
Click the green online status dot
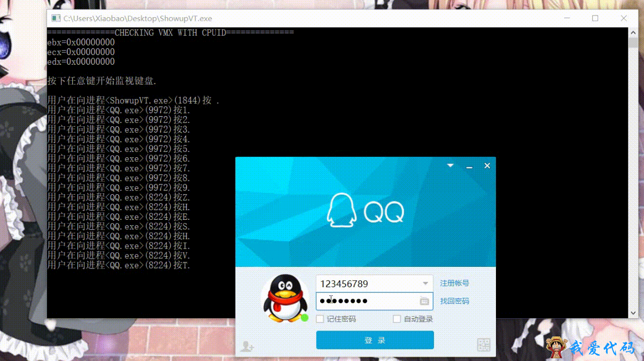tap(305, 318)
